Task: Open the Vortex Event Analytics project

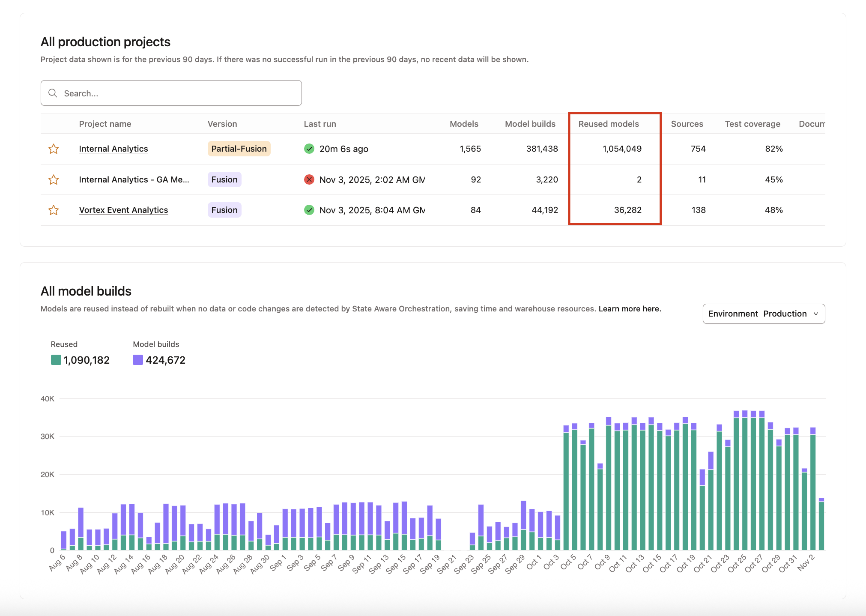Action: (123, 210)
